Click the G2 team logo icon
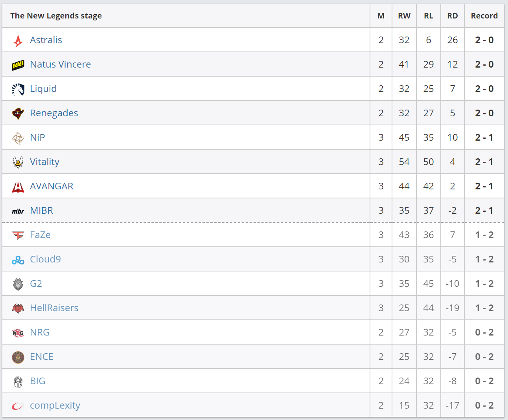This screenshot has width=508, height=420. [18, 284]
